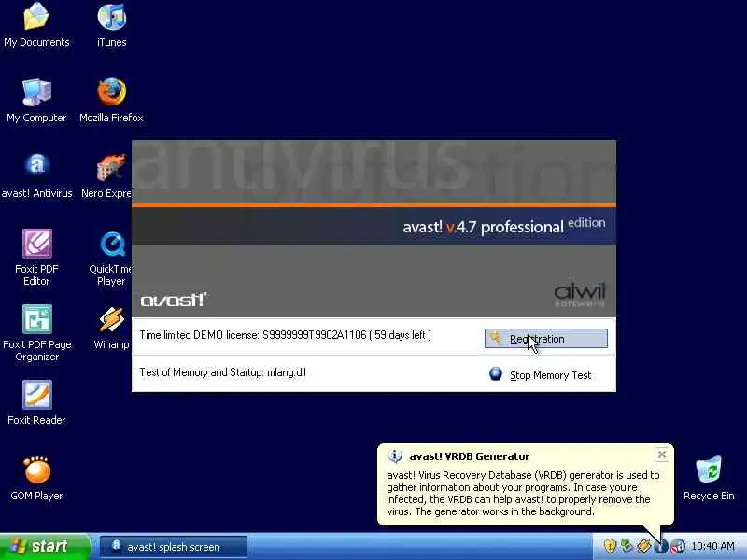Select Foxit PDF Page Organizer icon
This screenshot has width=747, height=560.
(36, 333)
